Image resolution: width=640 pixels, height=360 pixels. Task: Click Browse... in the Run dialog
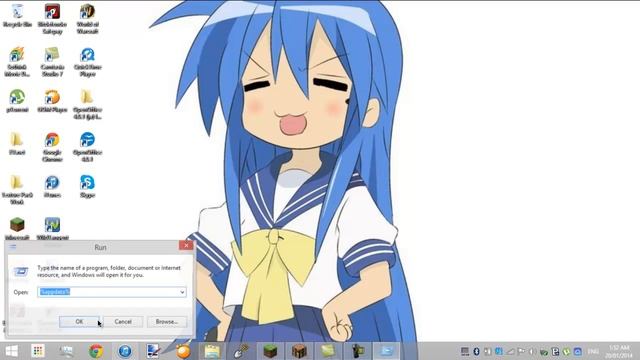(167, 322)
